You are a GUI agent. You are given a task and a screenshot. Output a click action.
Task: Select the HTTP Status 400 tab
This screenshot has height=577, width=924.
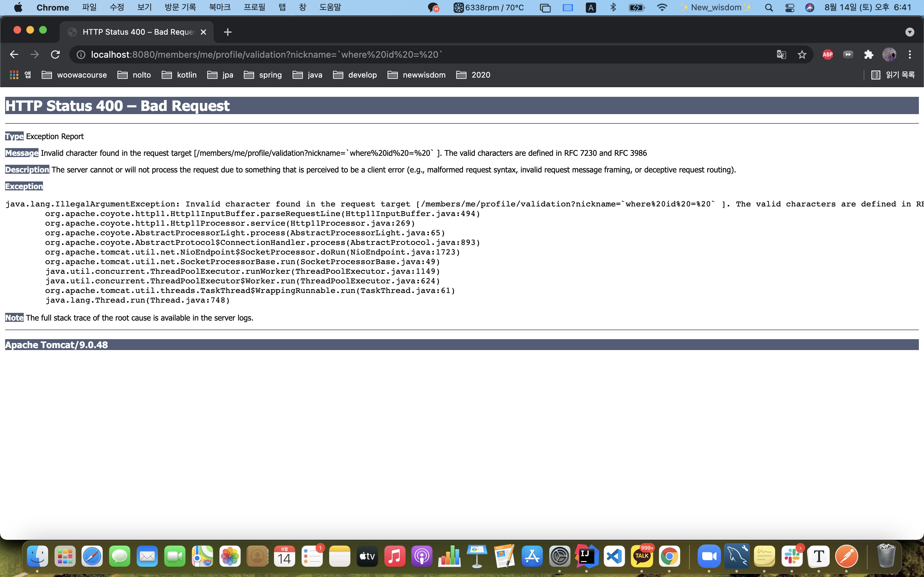click(137, 32)
